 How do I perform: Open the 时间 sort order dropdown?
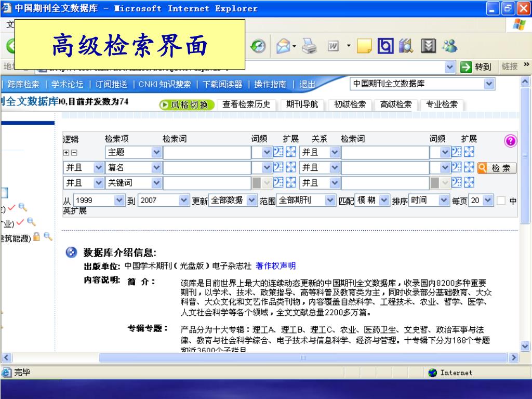tap(444, 200)
